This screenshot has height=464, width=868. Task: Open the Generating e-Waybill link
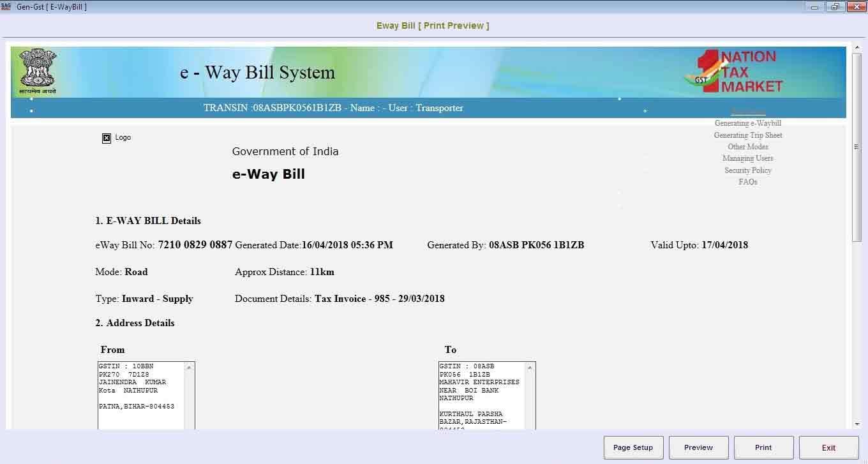pyautogui.click(x=747, y=123)
